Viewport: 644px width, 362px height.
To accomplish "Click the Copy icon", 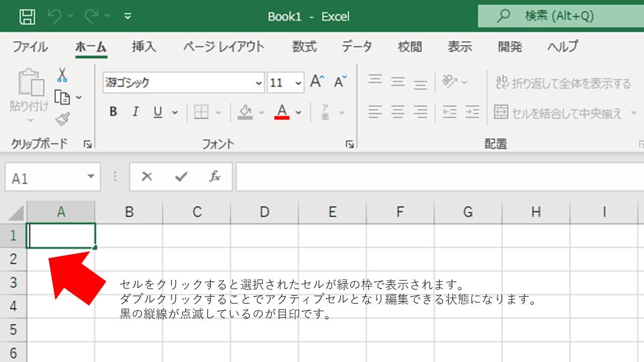I will tap(62, 97).
